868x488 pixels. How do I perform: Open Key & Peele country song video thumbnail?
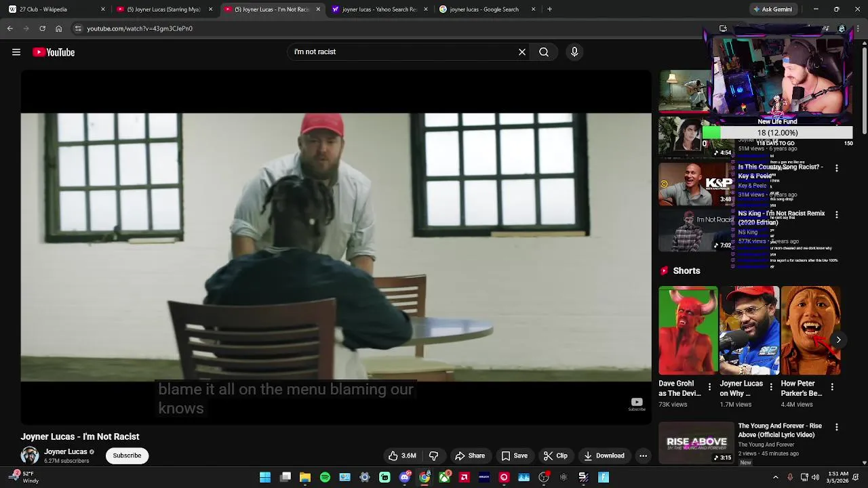(x=696, y=184)
